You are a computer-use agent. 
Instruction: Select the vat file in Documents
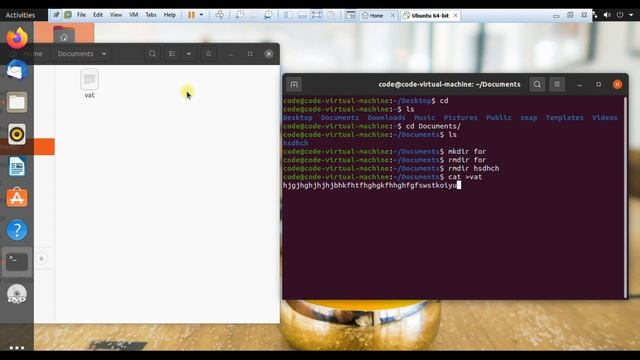[x=89, y=84]
